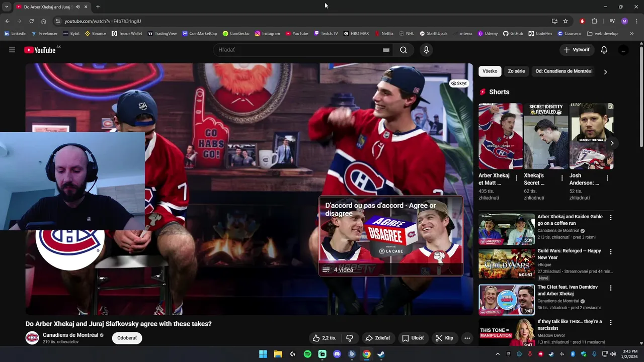Open the Netflix bookmark
The width and height of the screenshot is (644, 362).
point(384,34)
